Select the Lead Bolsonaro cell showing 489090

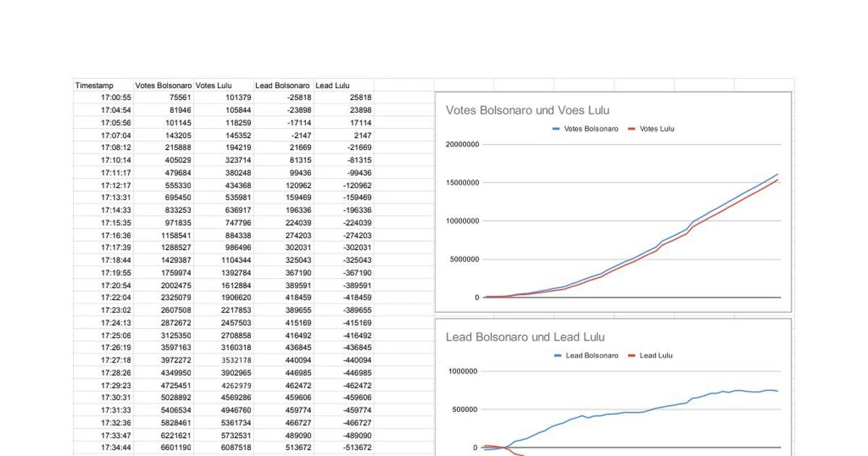pyautogui.click(x=284, y=435)
